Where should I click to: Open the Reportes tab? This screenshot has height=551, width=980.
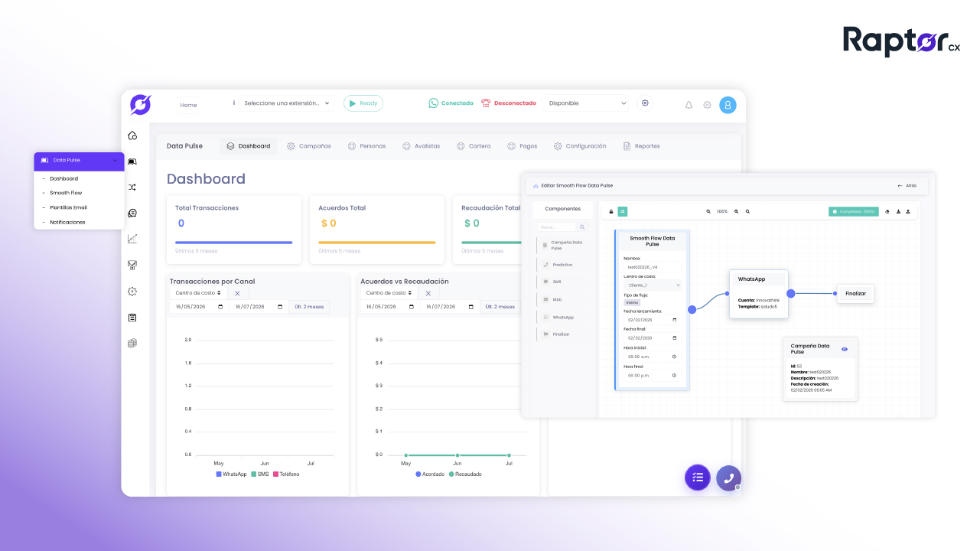click(641, 146)
